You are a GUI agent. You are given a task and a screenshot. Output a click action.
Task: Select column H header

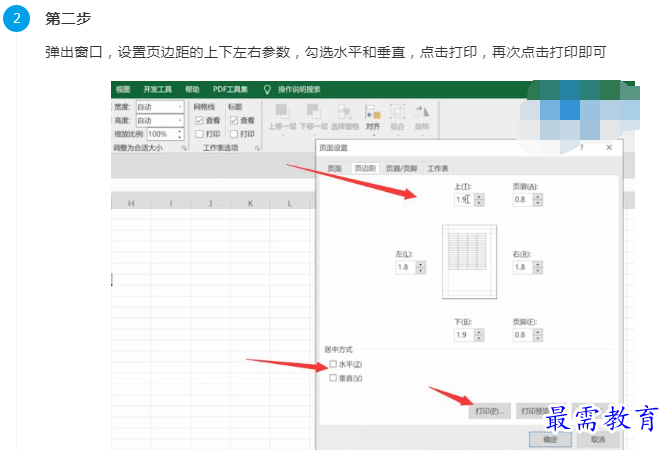(x=131, y=203)
